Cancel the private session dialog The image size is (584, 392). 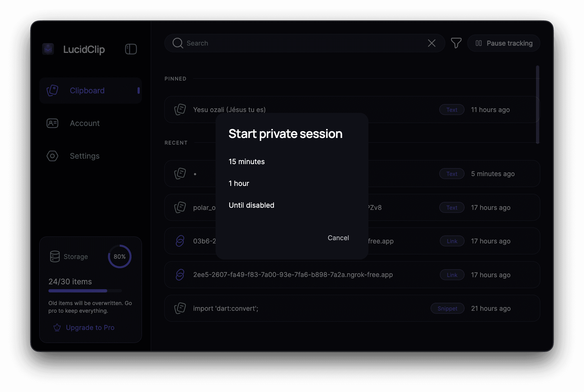[x=338, y=238]
